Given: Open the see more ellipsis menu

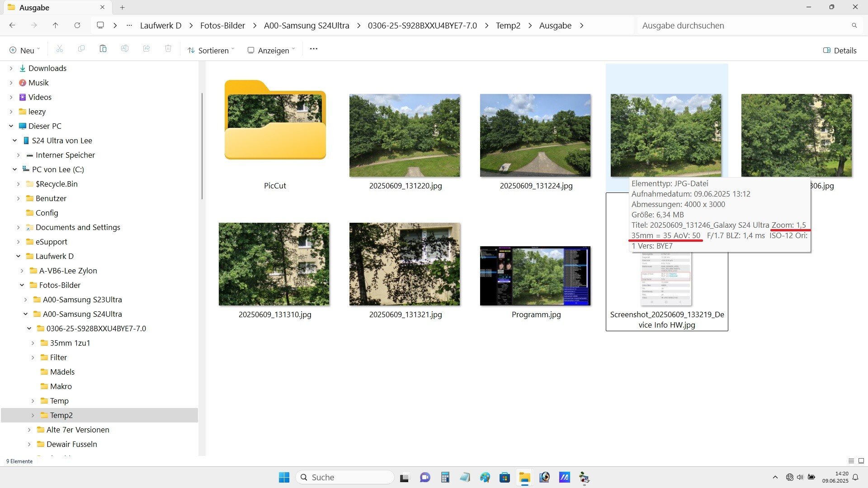Looking at the screenshot, I should pyautogui.click(x=313, y=49).
